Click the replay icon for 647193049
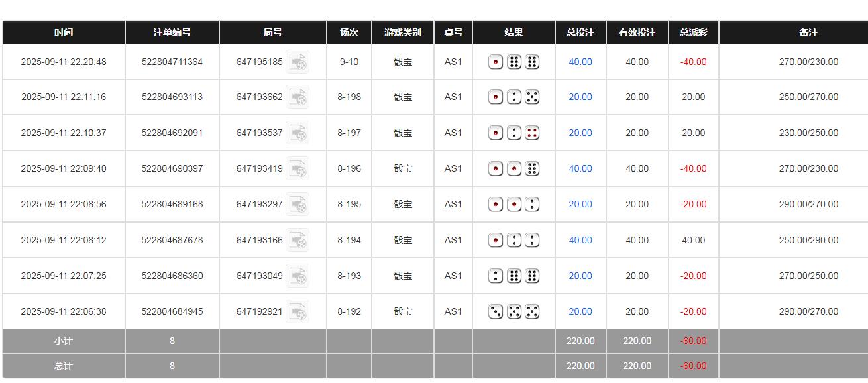 coord(298,276)
